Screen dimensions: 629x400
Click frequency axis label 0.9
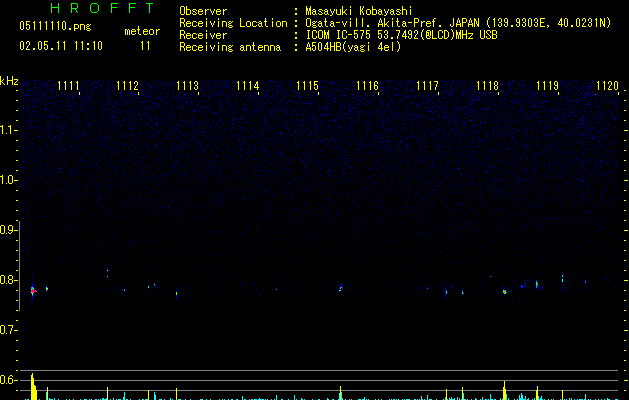coord(8,230)
